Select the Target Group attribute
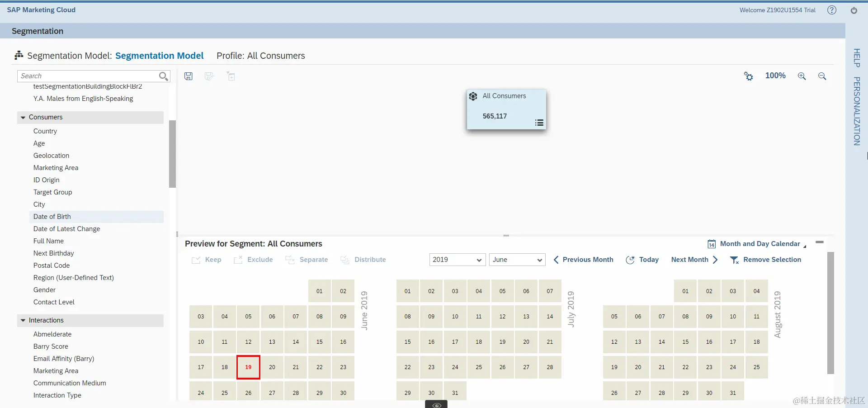Screen dimensions: 868x408 click(52, 192)
